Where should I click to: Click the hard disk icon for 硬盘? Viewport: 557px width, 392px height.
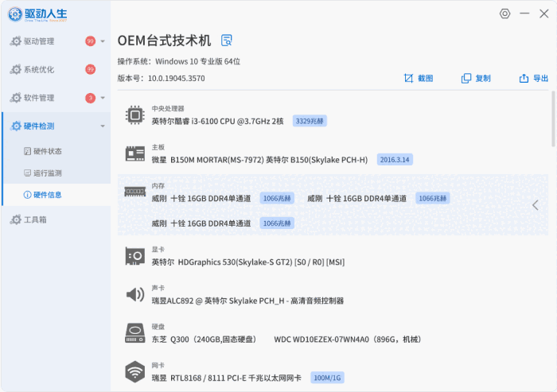click(135, 332)
